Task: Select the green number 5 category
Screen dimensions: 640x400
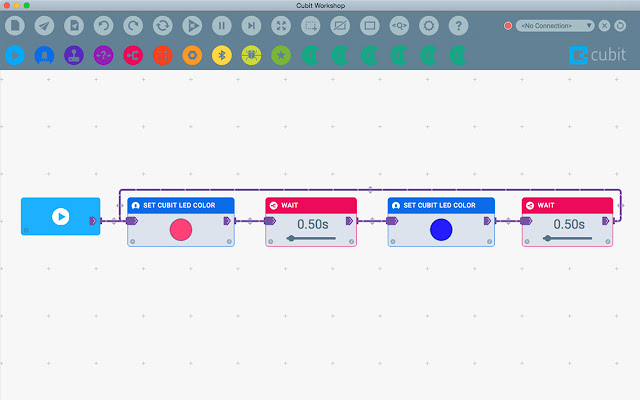Action: pyautogui.click(x=429, y=55)
